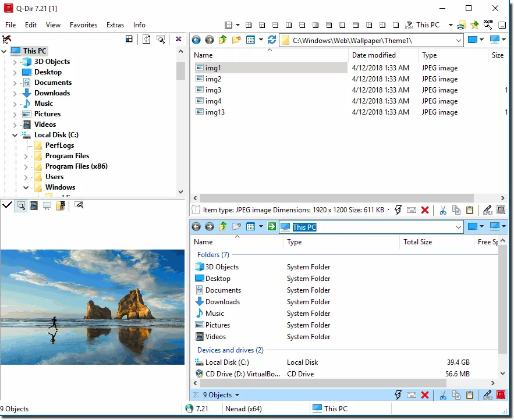Click the refresh icon beside the Theme1 path
The image size is (514, 420).
[271, 40]
